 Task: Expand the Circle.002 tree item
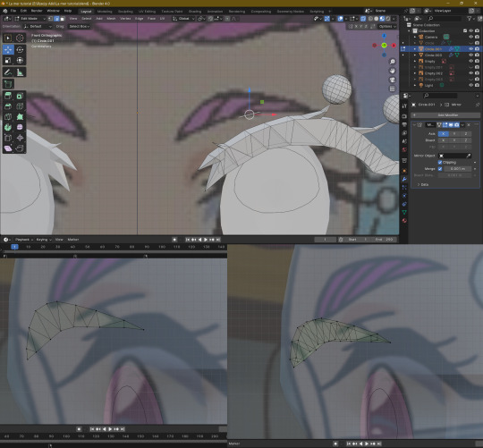[415, 55]
